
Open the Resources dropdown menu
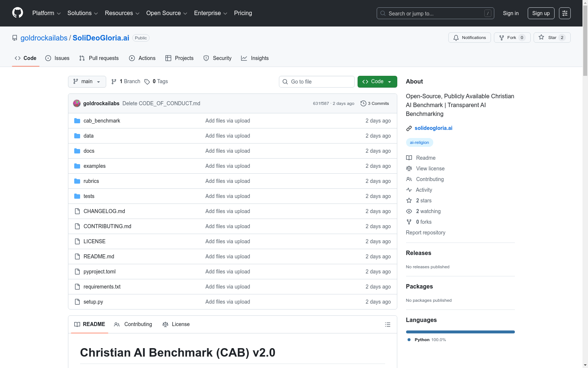click(x=122, y=13)
